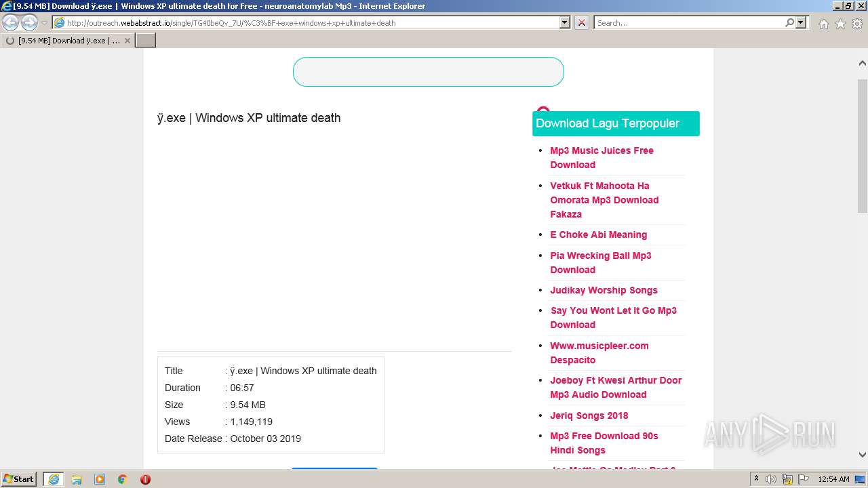This screenshot has width=868, height=488.
Task: Open Google Chrome from taskbar
Action: point(122,479)
